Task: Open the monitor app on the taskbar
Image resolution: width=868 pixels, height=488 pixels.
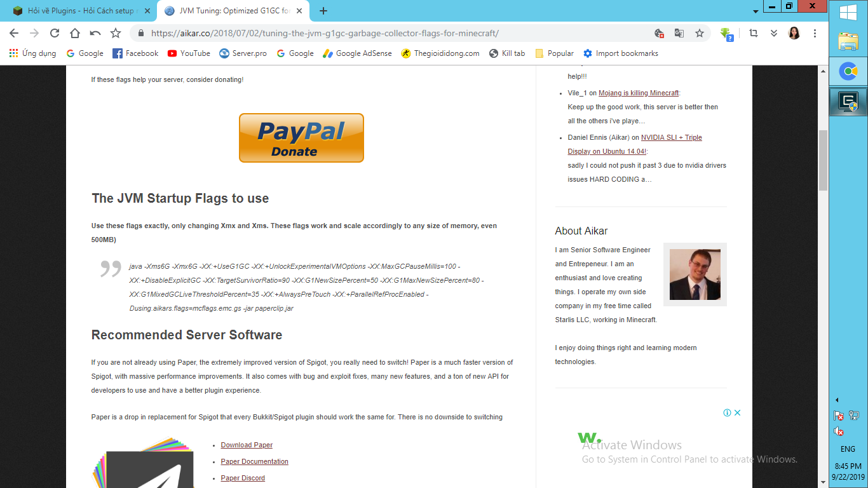Action: tap(848, 101)
